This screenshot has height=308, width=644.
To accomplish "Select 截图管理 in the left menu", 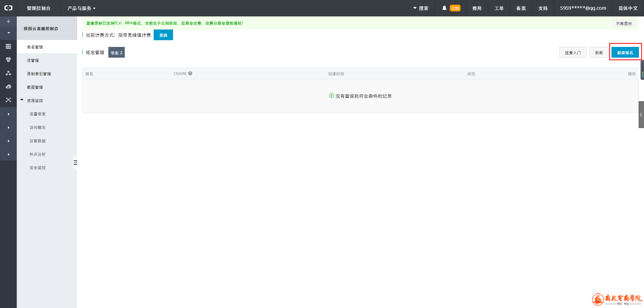I will point(47,87).
